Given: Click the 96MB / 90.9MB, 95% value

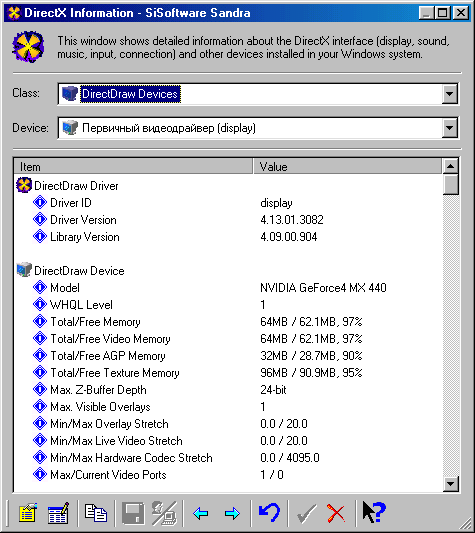Looking at the screenshot, I should (x=311, y=373).
